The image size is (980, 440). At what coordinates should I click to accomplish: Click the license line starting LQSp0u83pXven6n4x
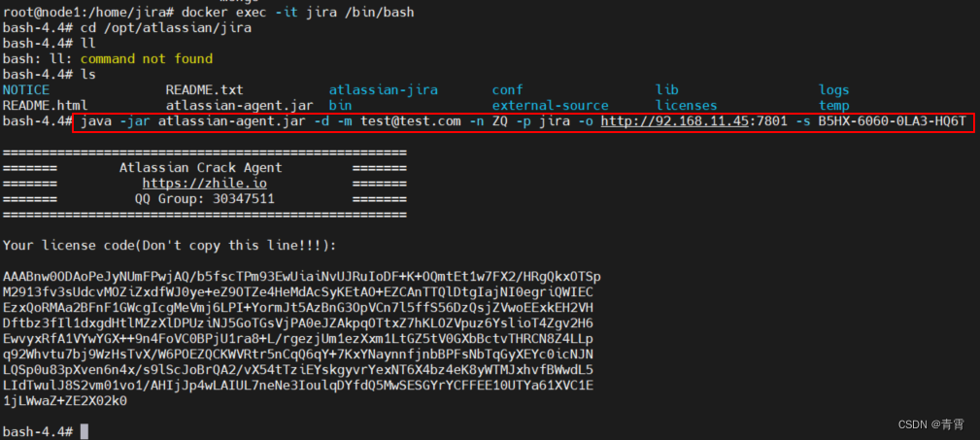tap(298, 370)
